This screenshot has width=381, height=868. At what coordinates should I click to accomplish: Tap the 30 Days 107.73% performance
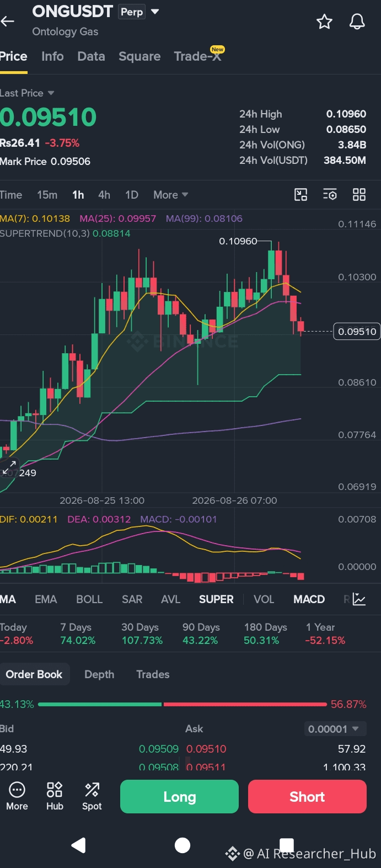pyautogui.click(x=142, y=634)
